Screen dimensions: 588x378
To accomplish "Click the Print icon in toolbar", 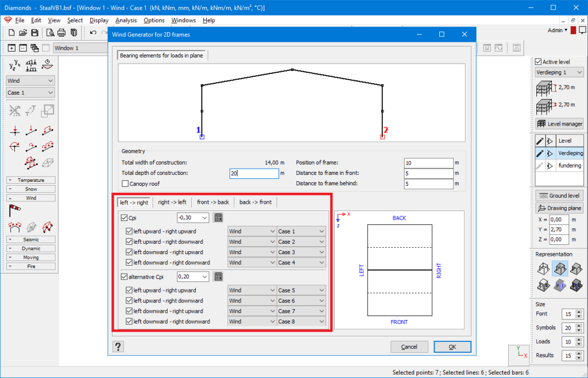I will pos(61,33).
